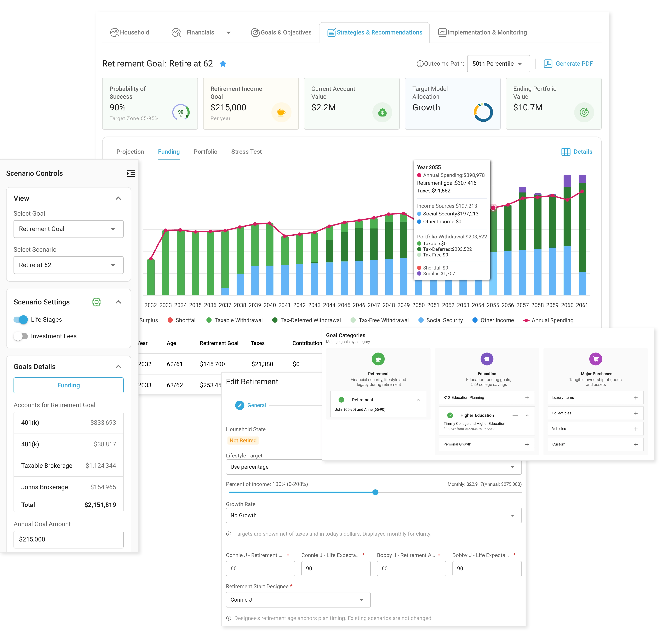
Task: Open Implementation & Monitoring tab
Action: click(x=482, y=32)
